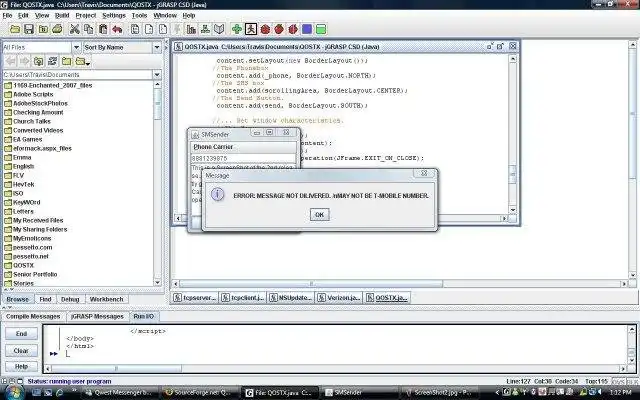Switch to Verizon.java file tab
640x400 pixels.
pos(339,298)
